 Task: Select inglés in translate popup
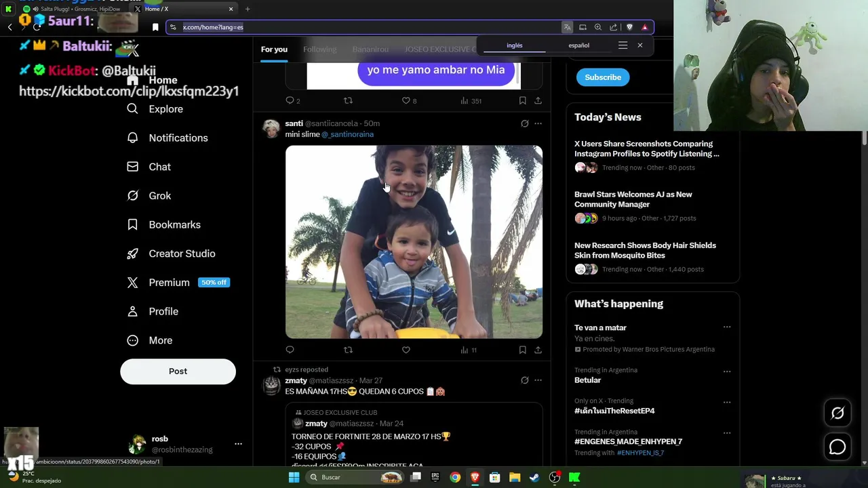[515, 45]
